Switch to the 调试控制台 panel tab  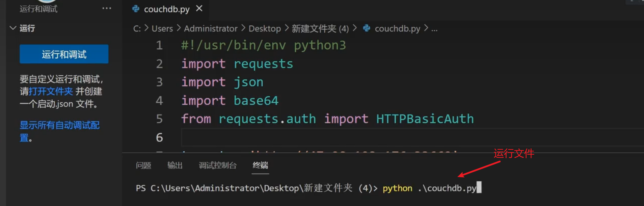click(x=218, y=165)
